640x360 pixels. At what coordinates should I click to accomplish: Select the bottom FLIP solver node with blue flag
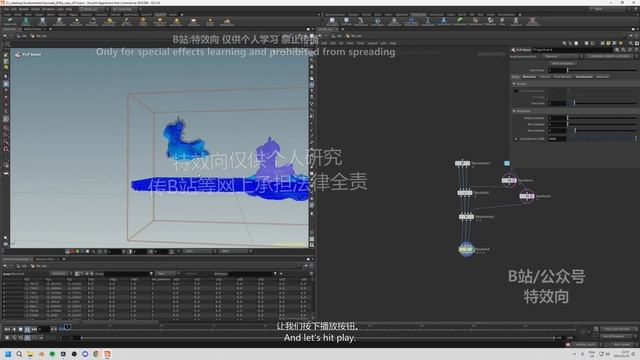pyautogui.click(x=466, y=249)
